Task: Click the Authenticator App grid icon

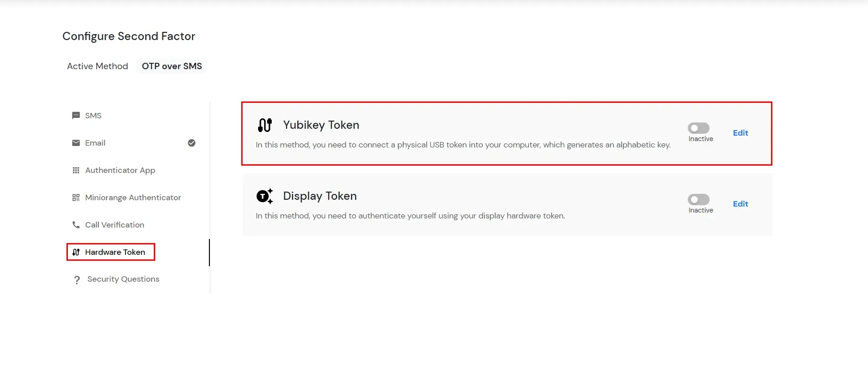Action: pos(76,170)
